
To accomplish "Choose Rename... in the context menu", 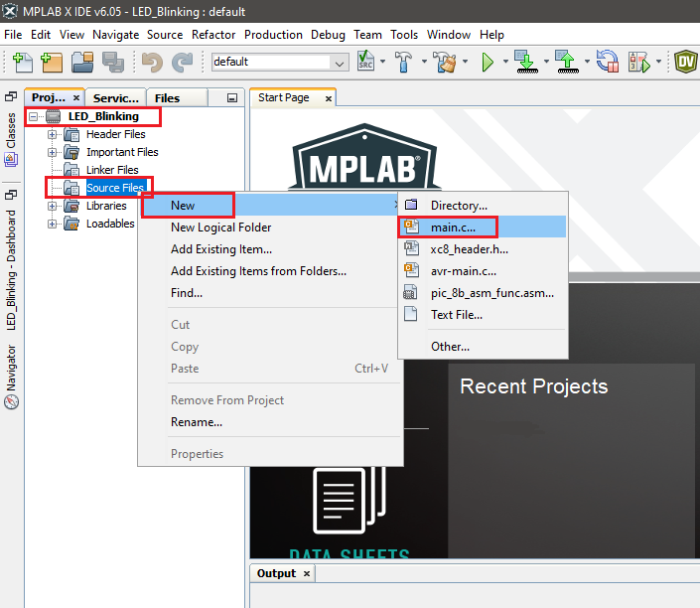I will [x=268, y=422].
